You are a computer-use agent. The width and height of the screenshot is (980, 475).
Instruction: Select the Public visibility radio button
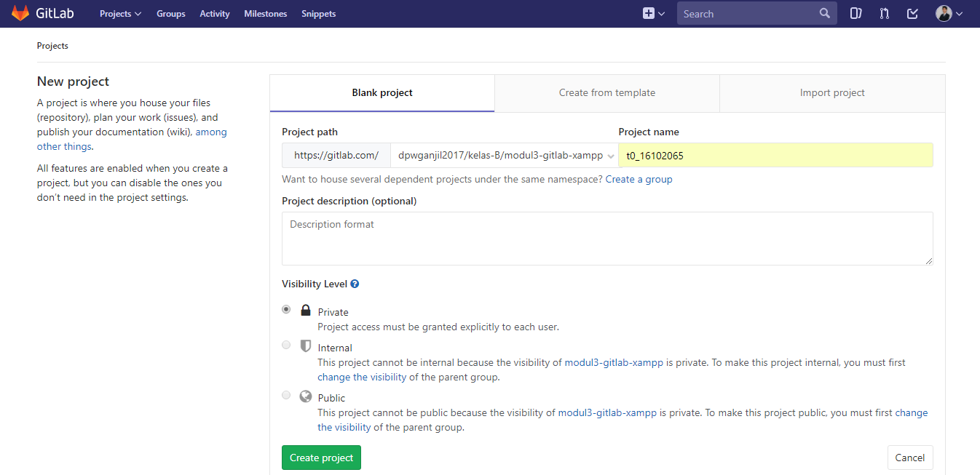point(286,395)
